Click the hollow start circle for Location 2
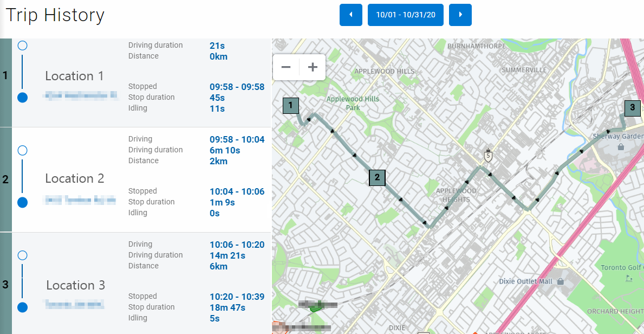This screenshot has width=644, height=334. (x=23, y=151)
